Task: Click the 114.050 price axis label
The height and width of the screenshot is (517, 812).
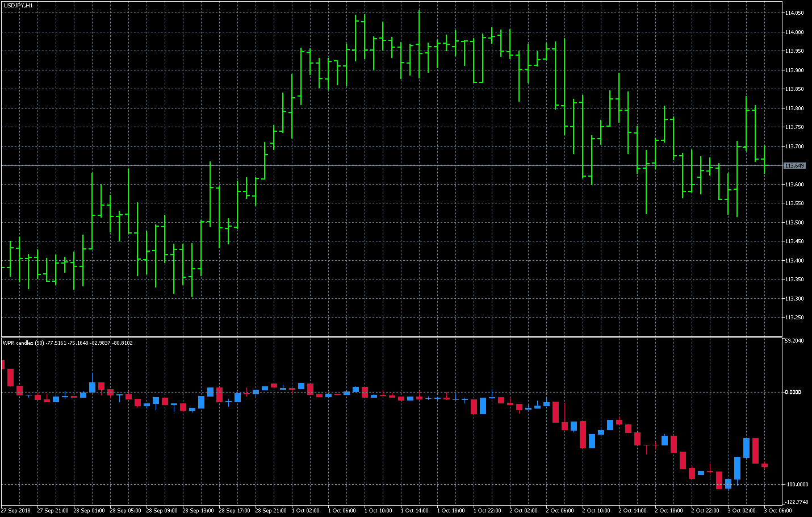Action: click(794, 13)
